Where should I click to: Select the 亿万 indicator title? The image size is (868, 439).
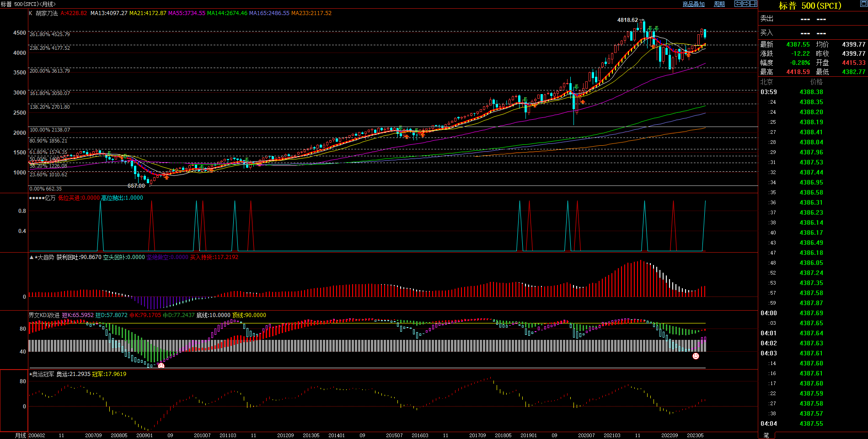coord(50,198)
